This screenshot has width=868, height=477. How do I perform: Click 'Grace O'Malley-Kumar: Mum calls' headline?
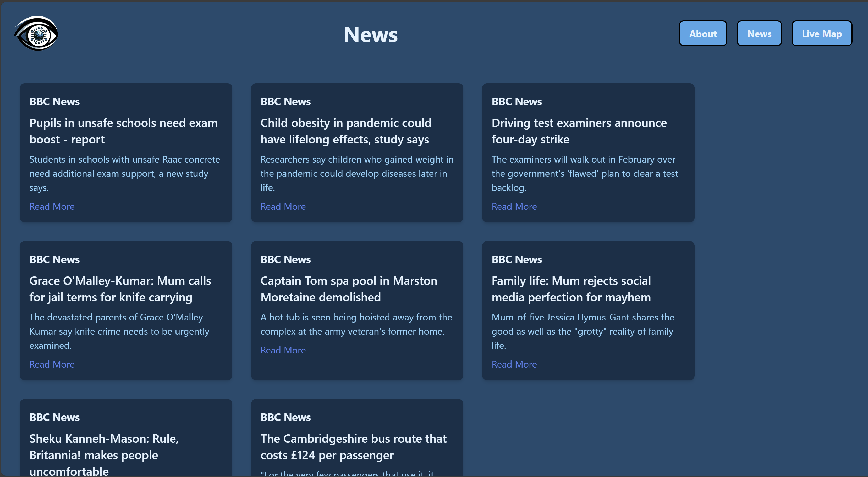point(120,289)
